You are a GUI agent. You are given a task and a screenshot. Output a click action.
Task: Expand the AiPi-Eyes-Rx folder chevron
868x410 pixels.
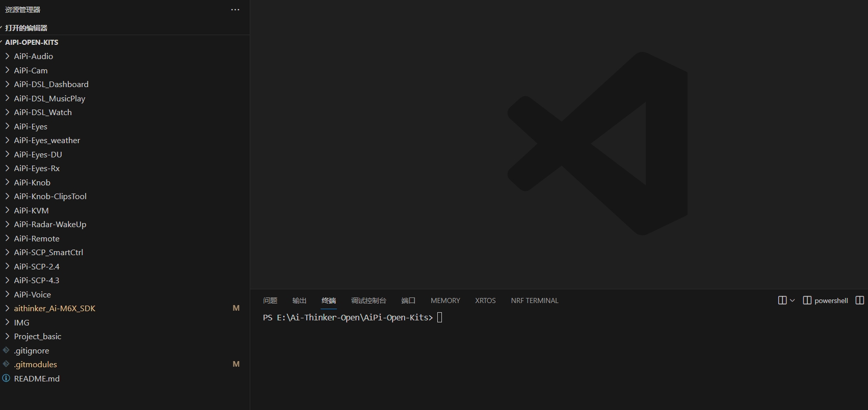7,168
